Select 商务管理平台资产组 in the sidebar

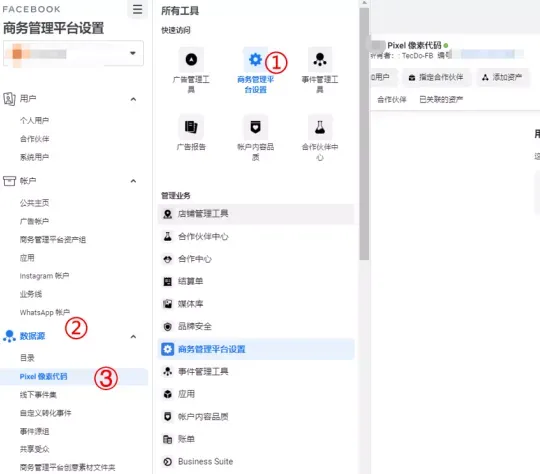[x=52, y=239]
